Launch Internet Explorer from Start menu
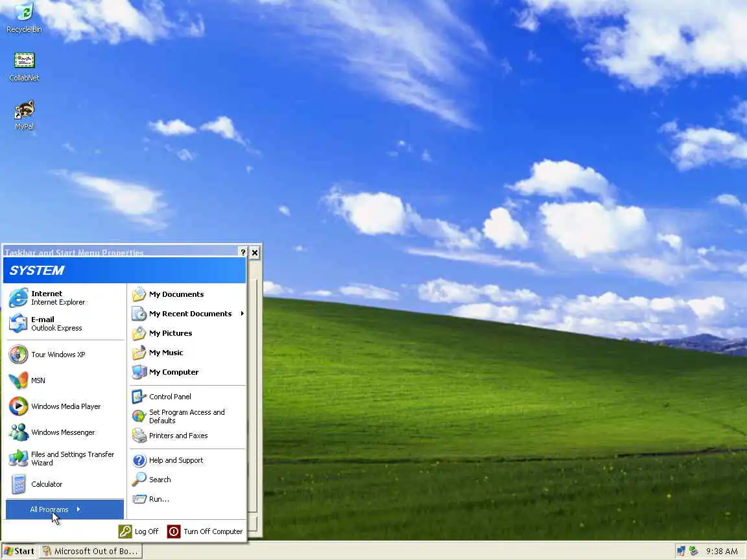 [x=65, y=297]
